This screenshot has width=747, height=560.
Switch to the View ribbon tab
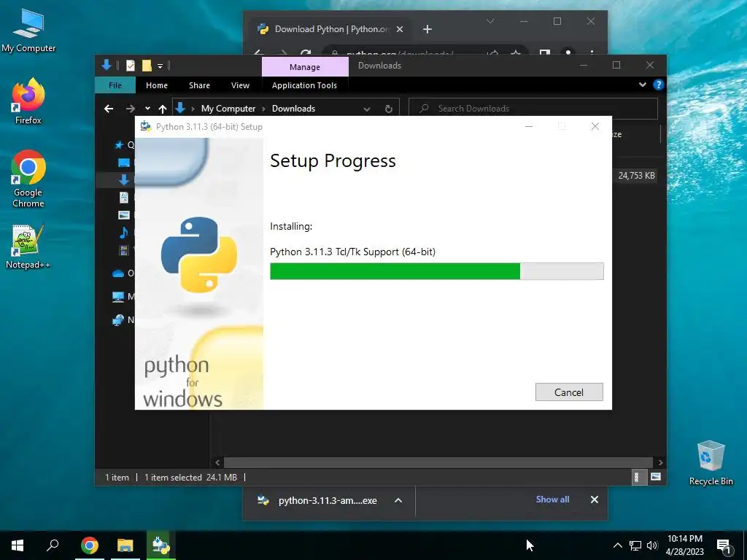(240, 85)
